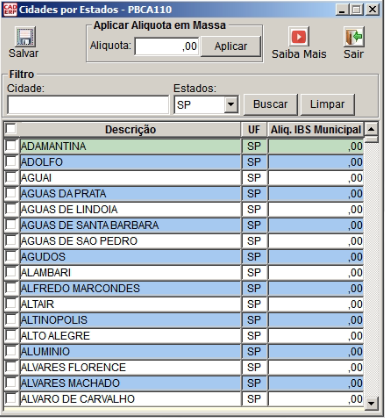This screenshot has width=385, height=418.
Task: Check the ADOLFO row checkbox
Action: (11, 162)
